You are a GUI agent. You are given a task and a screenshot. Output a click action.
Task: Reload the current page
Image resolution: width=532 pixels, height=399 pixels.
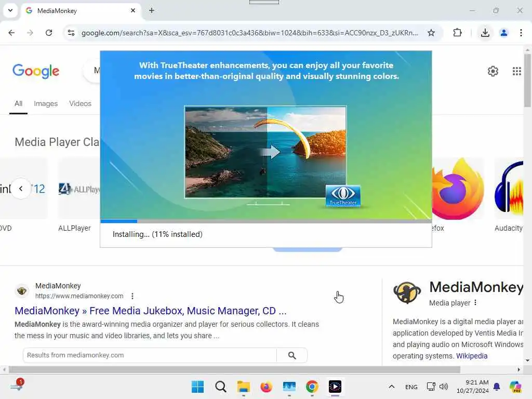click(49, 33)
